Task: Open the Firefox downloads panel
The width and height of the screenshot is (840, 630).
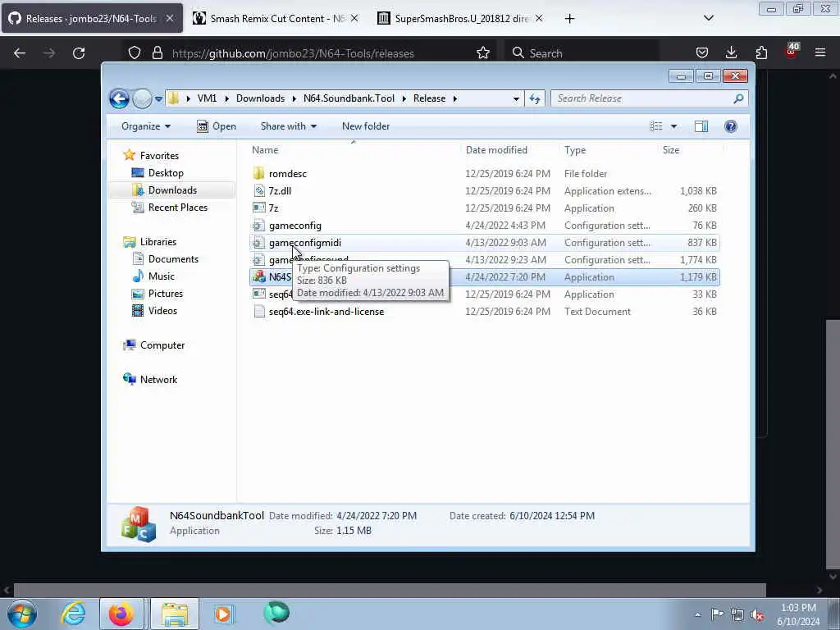Action: click(x=731, y=53)
